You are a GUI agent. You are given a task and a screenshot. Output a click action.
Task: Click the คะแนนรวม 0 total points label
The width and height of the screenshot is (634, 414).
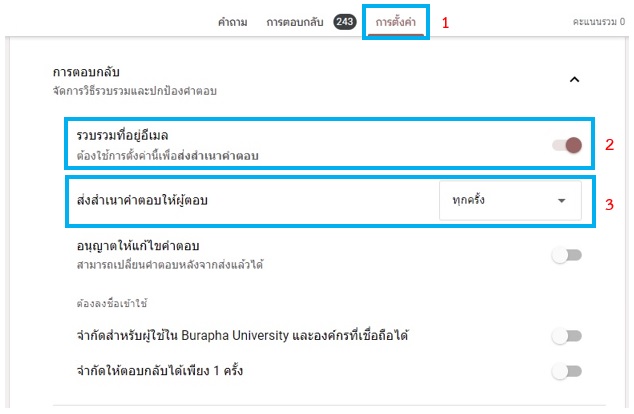(x=600, y=21)
